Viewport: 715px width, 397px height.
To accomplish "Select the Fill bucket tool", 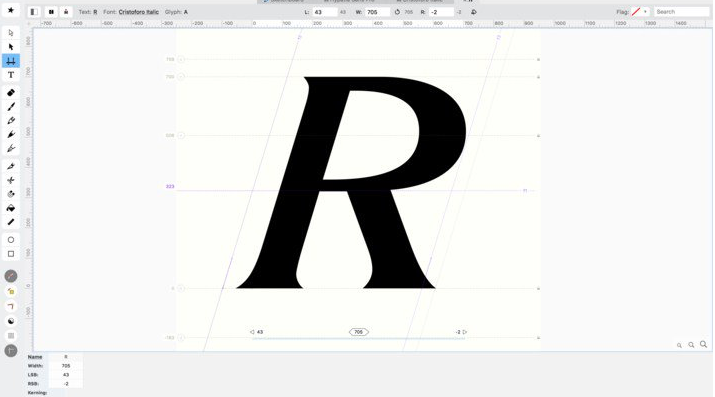I will [x=11, y=208].
